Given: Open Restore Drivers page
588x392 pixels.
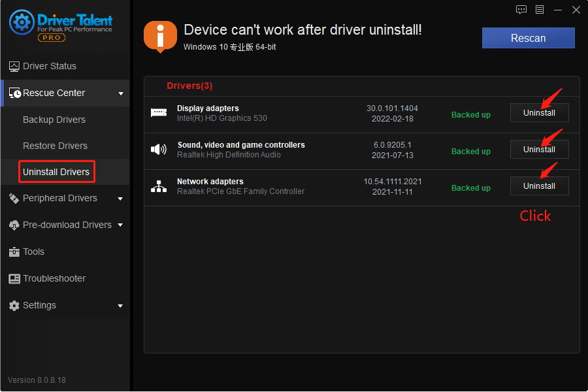Looking at the screenshot, I should [x=55, y=146].
